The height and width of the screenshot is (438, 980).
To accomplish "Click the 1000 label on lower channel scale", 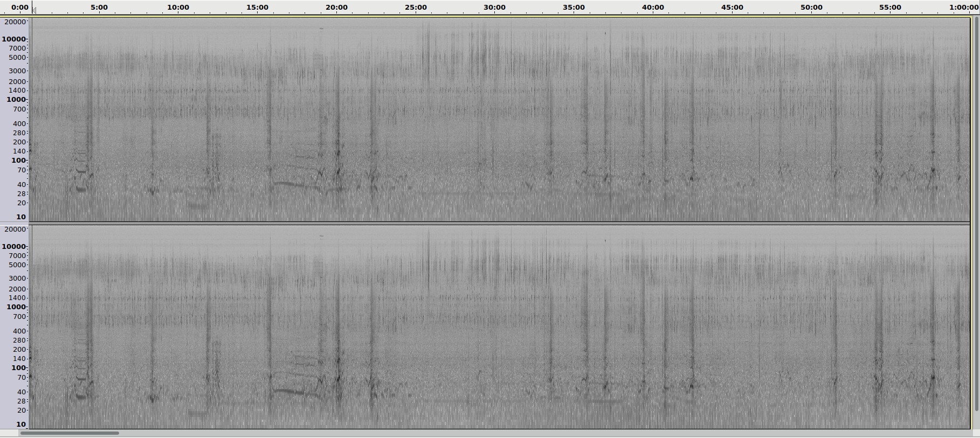I will pos(16,307).
